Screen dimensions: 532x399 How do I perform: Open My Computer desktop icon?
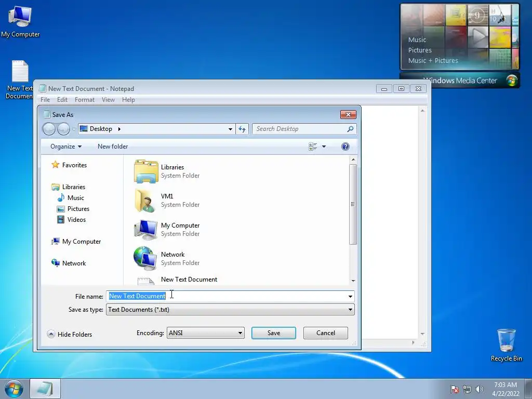(20, 21)
